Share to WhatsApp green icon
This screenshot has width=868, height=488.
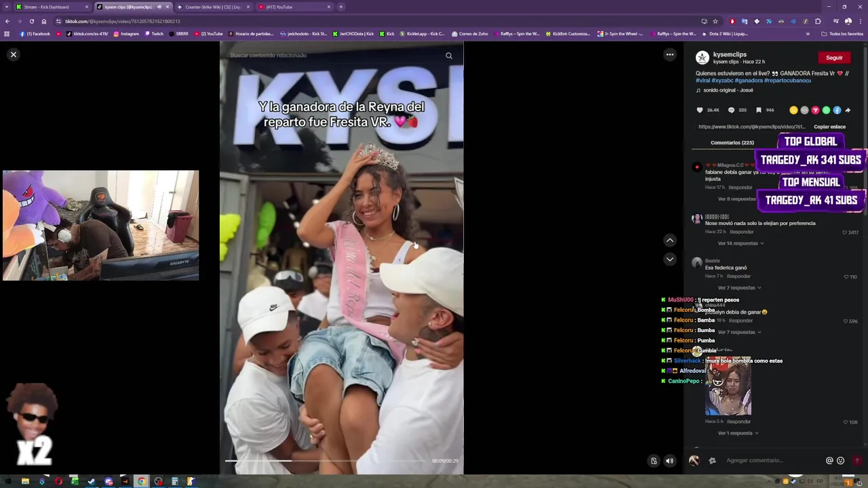(x=826, y=110)
